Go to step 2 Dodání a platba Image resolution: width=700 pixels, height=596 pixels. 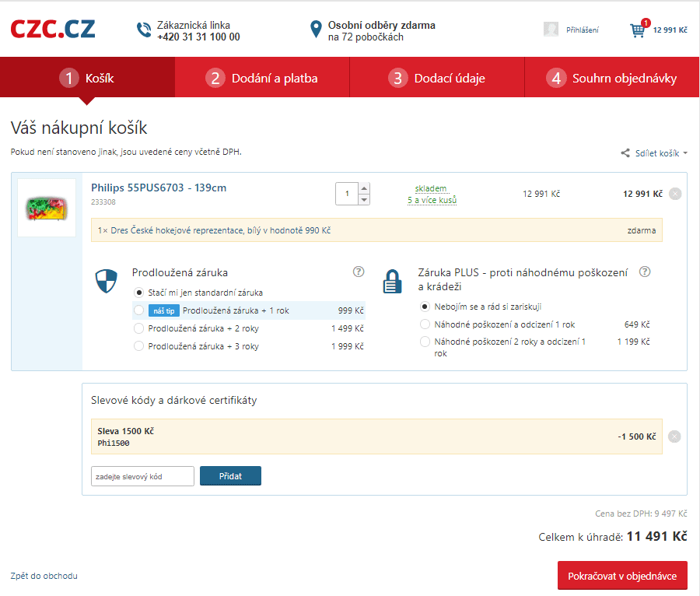[262, 77]
